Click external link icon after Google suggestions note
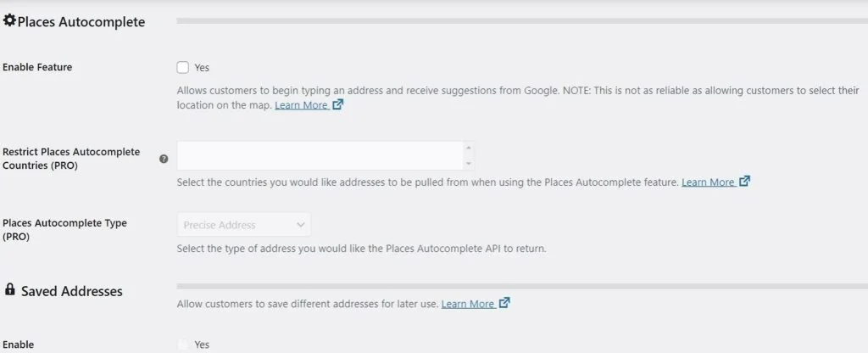Image resolution: width=868 pixels, height=353 pixels. 338,105
